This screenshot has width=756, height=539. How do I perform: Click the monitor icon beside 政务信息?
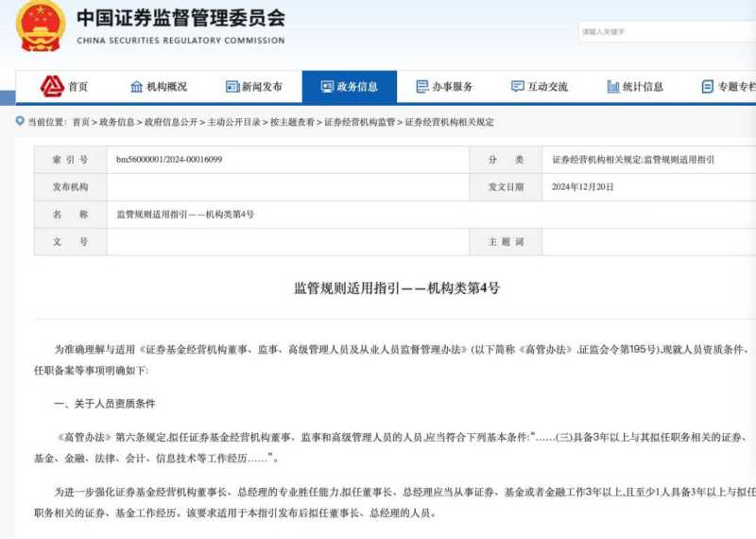(x=327, y=87)
